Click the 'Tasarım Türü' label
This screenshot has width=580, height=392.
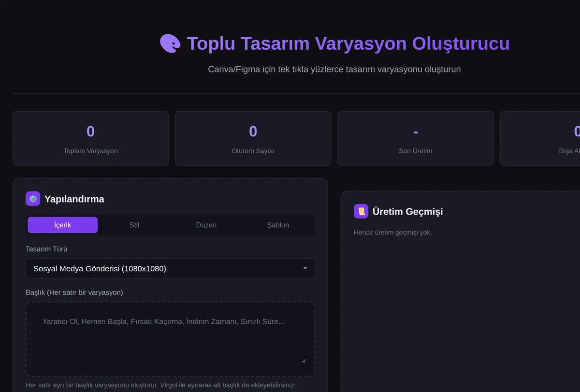tap(46, 249)
